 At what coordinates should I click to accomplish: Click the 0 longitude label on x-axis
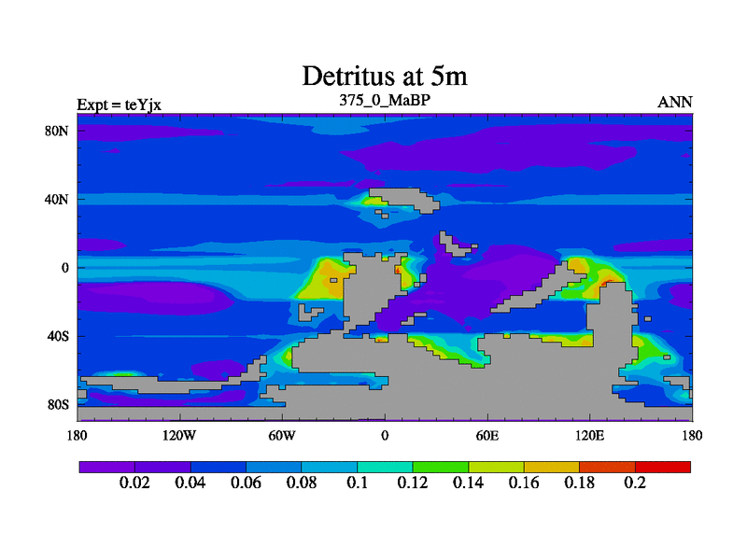(384, 435)
